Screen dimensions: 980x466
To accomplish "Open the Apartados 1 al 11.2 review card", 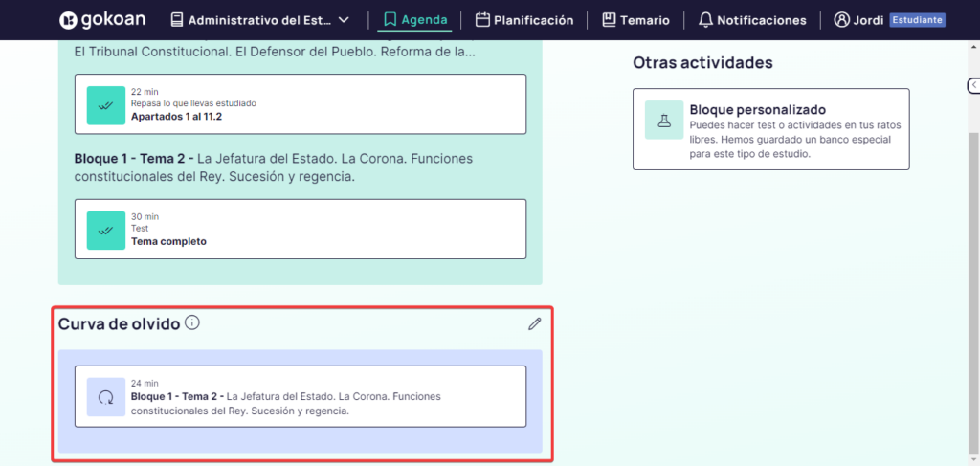I will coord(301,104).
